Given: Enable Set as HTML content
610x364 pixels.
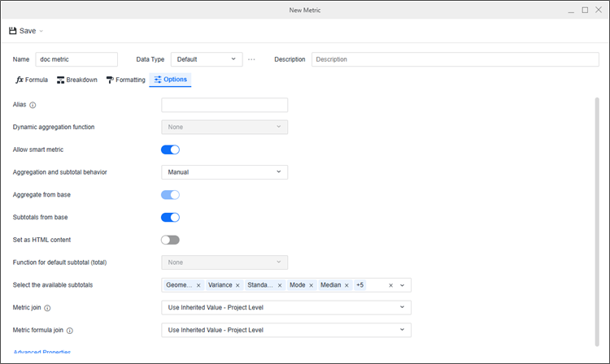Looking at the screenshot, I should [170, 240].
